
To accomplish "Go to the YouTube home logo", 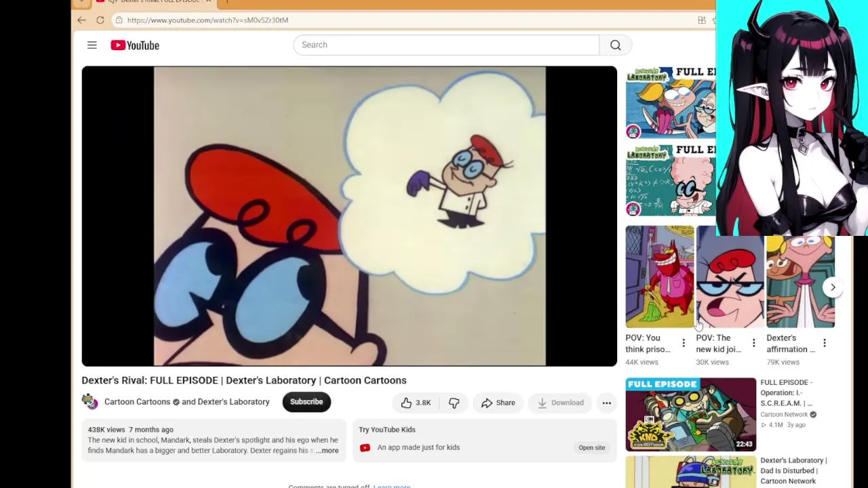I will tap(135, 45).
